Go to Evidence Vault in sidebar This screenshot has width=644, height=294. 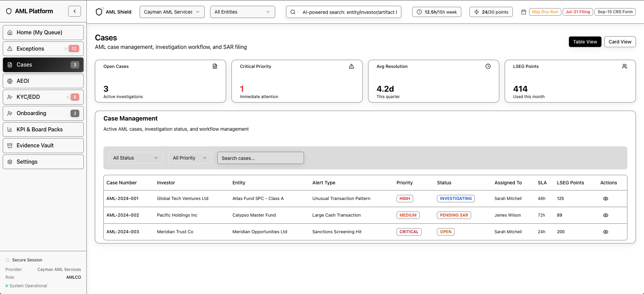tap(43, 146)
